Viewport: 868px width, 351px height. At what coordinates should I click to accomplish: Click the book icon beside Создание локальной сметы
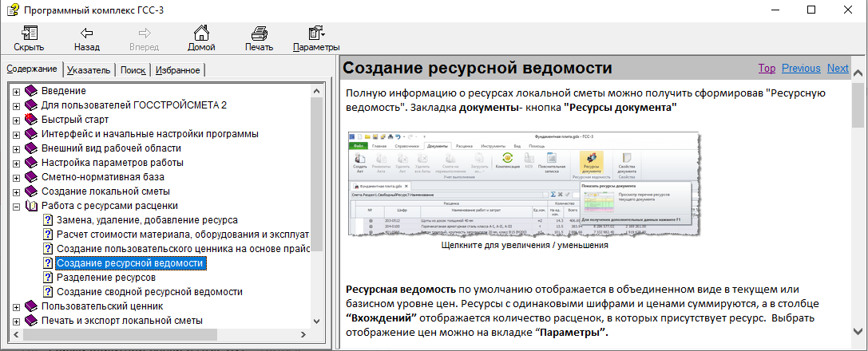pyautogui.click(x=32, y=191)
